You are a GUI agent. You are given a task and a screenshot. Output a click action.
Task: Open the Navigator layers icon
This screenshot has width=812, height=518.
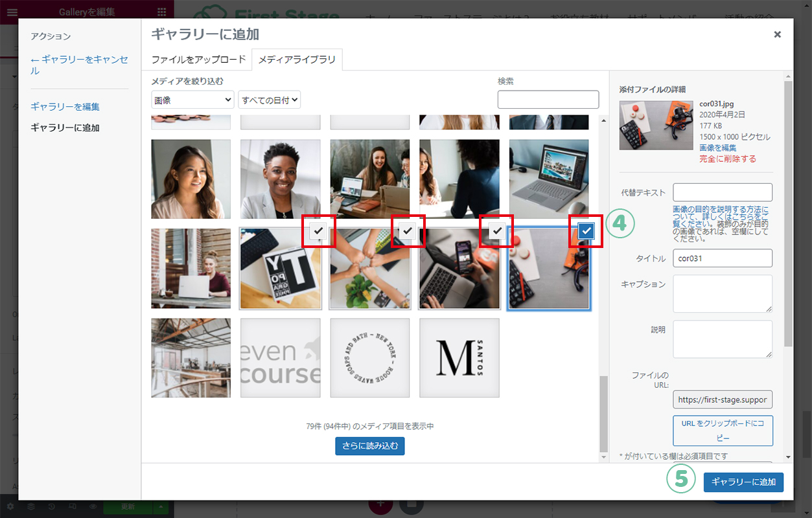[x=31, y=506]
